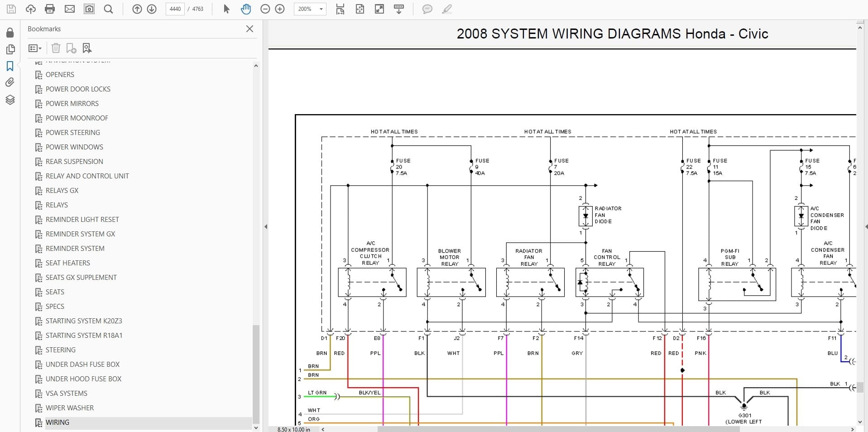The height and width of the screenshot is (432, 868).
Task: Open the RELAYS GX bookmark
Action: point(62,190)
